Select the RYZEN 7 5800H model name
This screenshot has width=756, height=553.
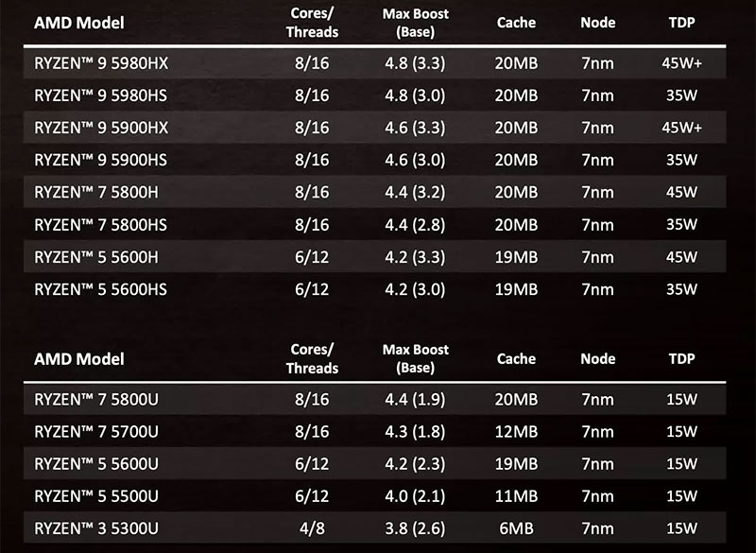[96, 193]
